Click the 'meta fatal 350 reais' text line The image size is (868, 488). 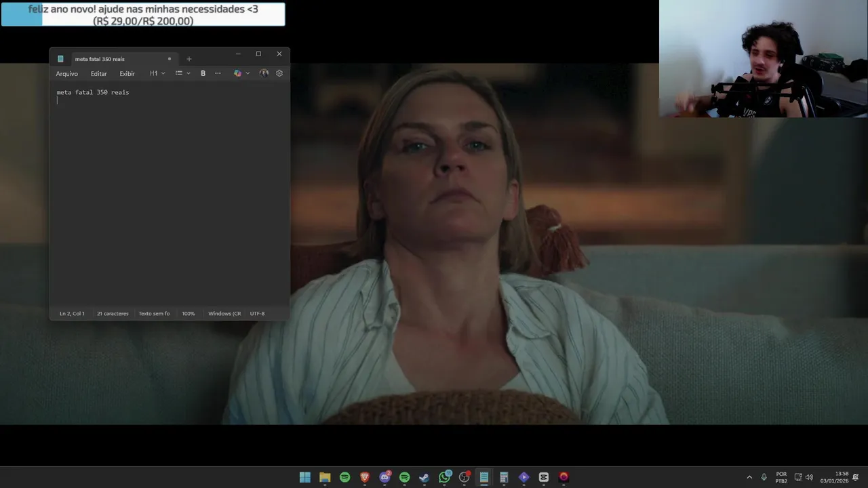(x=93, y=92)
